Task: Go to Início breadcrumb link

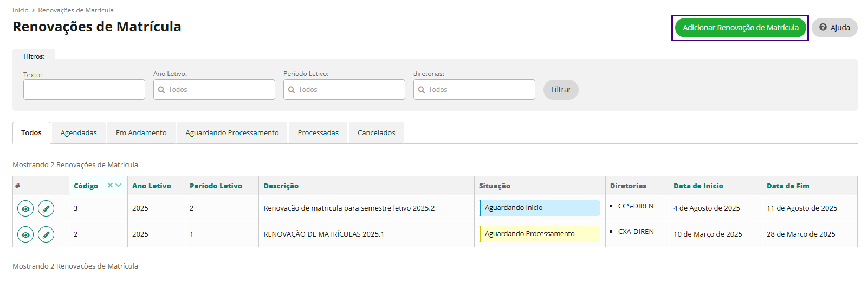Action: [x=21, y=10]
